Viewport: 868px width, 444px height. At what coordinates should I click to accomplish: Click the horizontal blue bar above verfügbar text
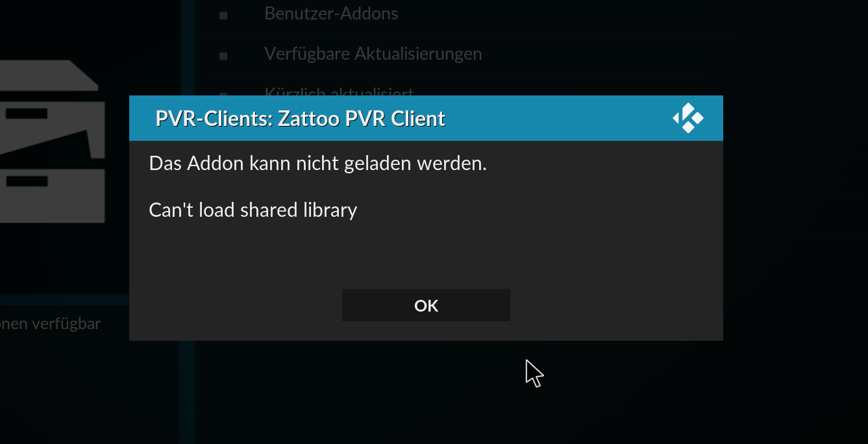(64, 299)
